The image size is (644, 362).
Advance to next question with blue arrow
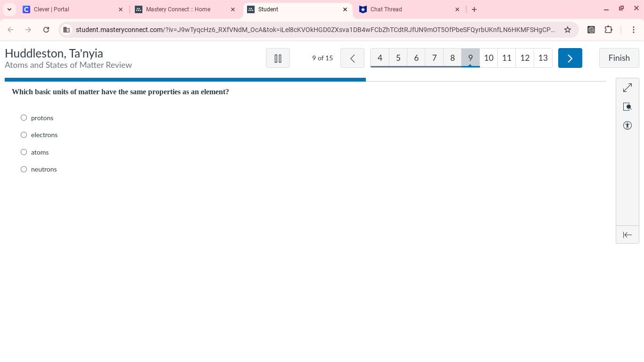[570, 58]
